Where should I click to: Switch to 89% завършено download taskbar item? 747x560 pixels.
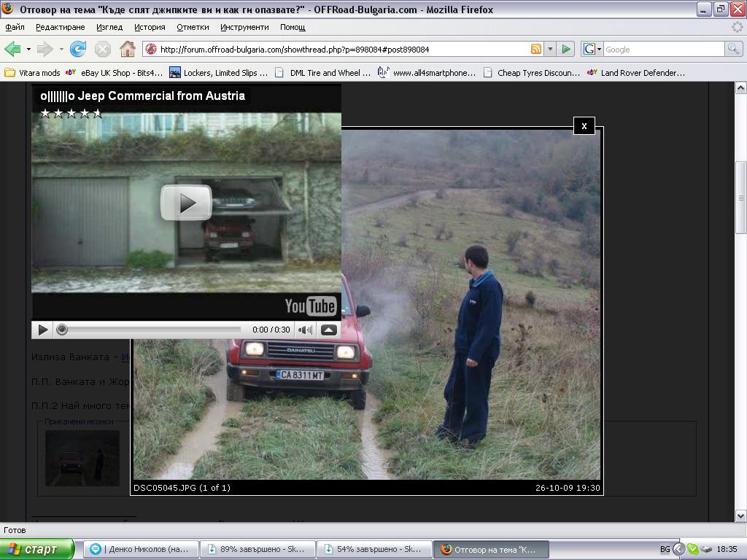click(x=258, y=550)
